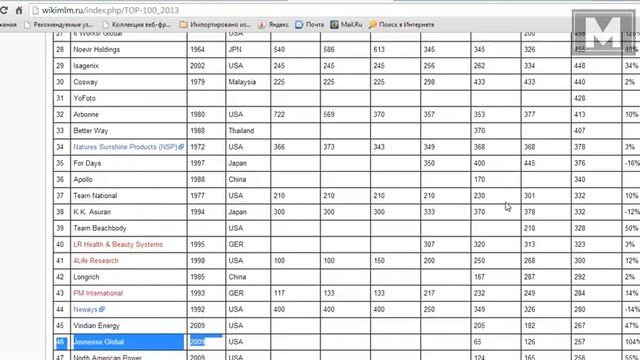Click rank number 35 cell

coord(62,163)
